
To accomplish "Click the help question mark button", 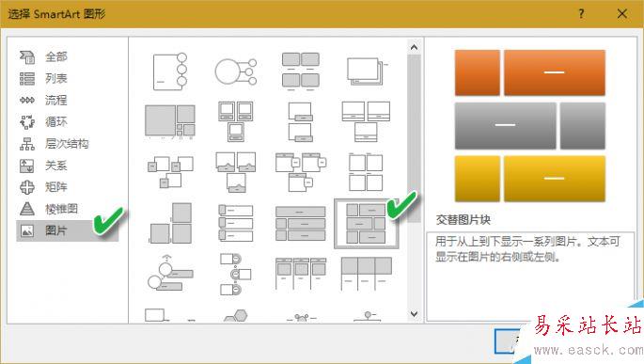I will point(581,14).
